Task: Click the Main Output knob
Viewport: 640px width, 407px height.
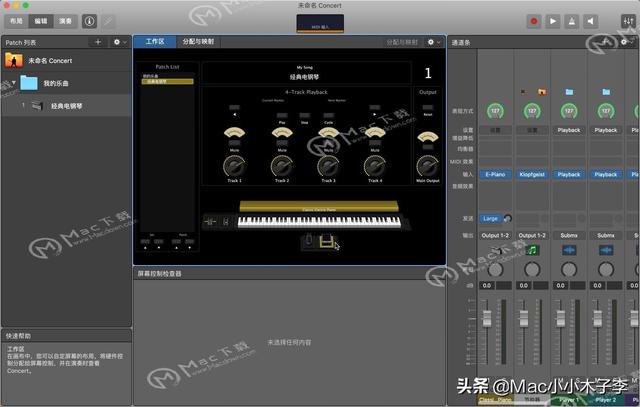Action: 428,166
